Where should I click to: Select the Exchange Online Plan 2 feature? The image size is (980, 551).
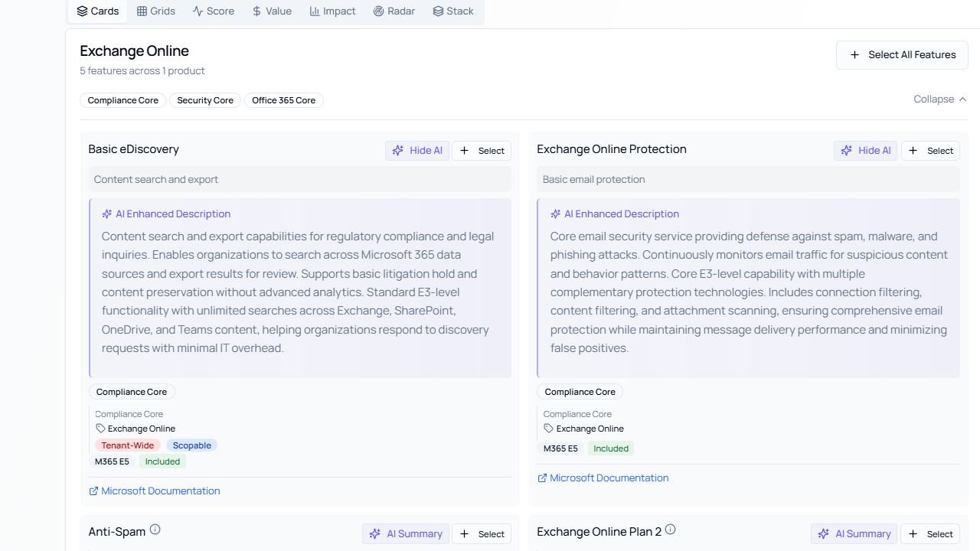click(x=930, y=534)
